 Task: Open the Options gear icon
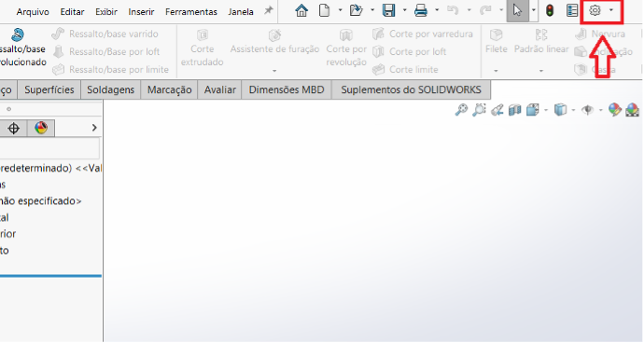click(x=595, y=10)
